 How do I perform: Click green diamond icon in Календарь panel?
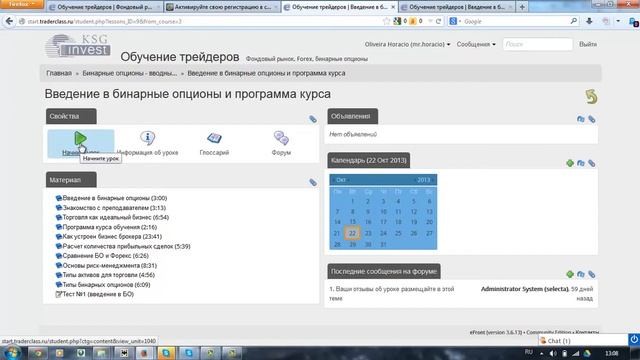point(570,163)
